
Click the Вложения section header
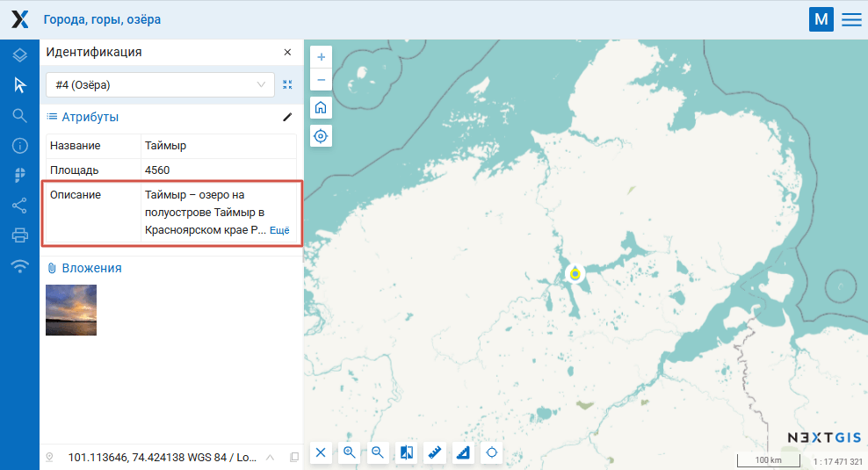pos(91,268)
